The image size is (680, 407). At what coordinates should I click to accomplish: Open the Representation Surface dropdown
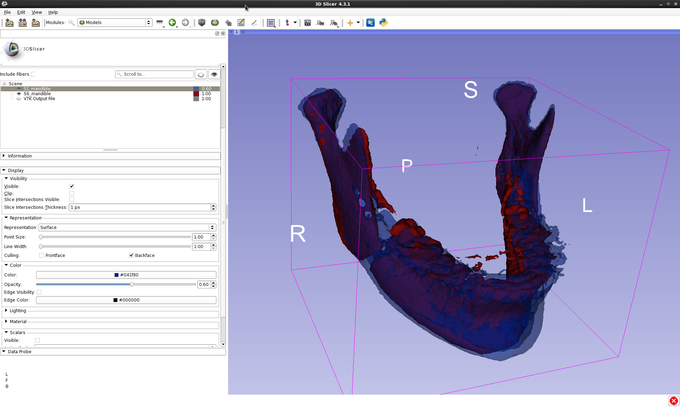[126, 227]
